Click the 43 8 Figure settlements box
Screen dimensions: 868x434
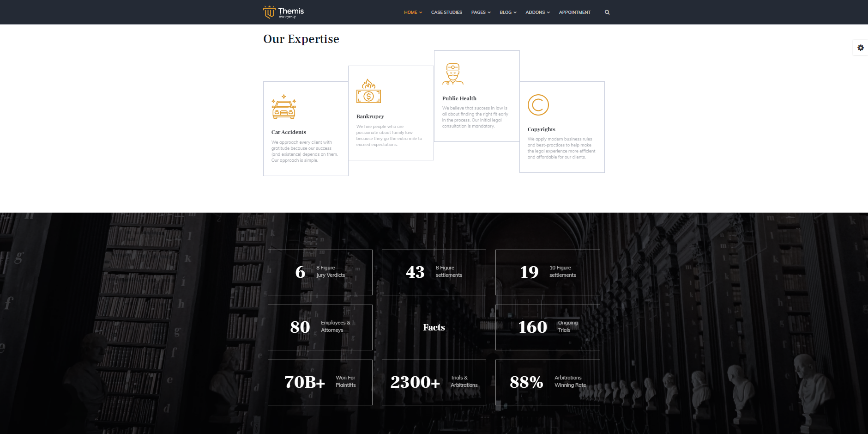click(434, 272)
